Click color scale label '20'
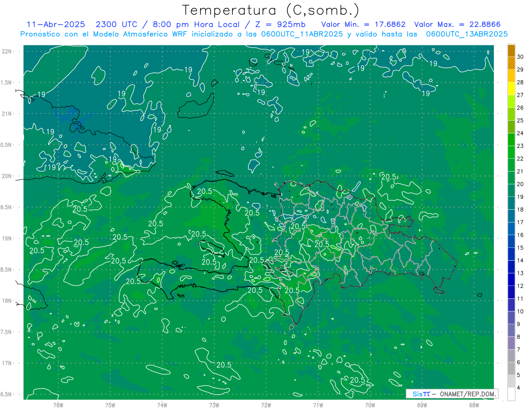 520,184
